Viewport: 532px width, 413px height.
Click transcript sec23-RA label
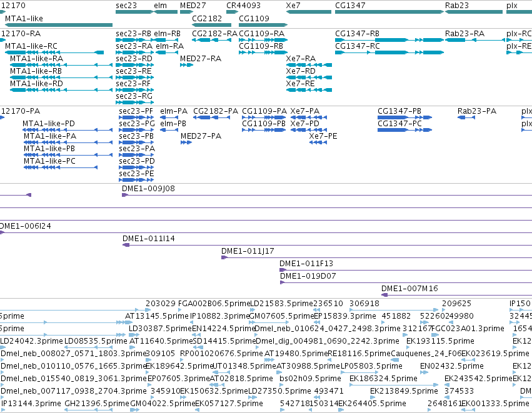tap(134, 46)
